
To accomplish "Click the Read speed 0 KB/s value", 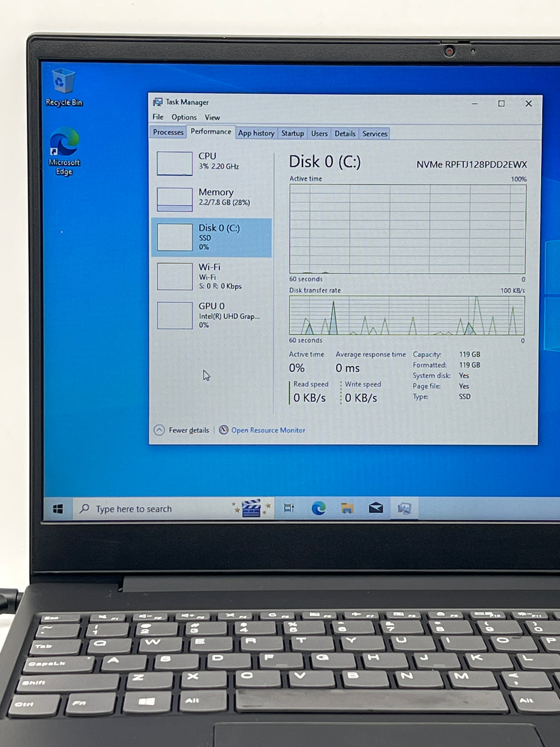I will (x=310, y=398).
